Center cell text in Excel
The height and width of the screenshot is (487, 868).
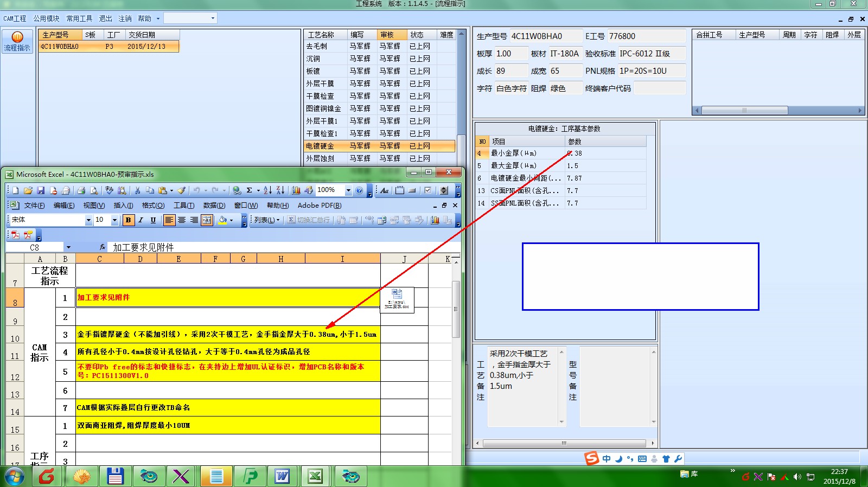coord(182,220)
